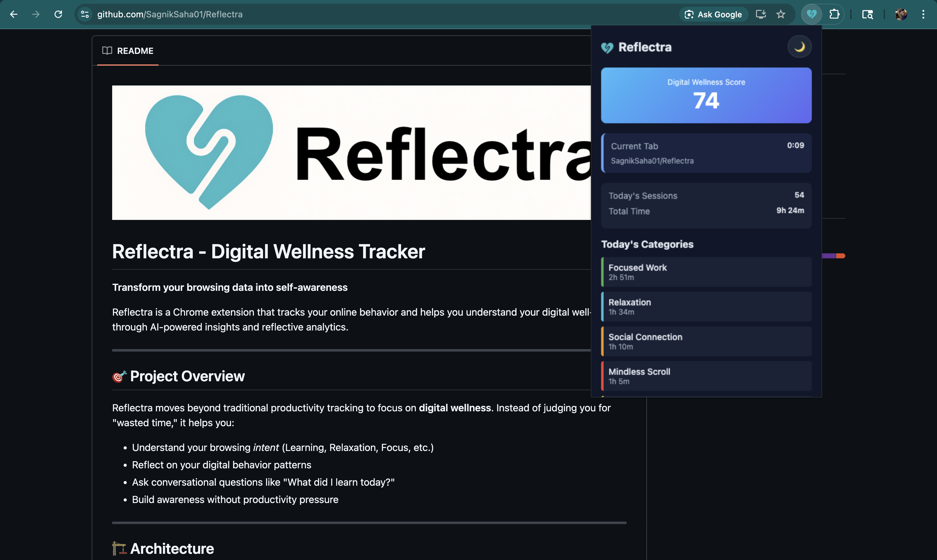Click the browser back arrow
Viewport: 937px width, 560px height.
(14, 14)
